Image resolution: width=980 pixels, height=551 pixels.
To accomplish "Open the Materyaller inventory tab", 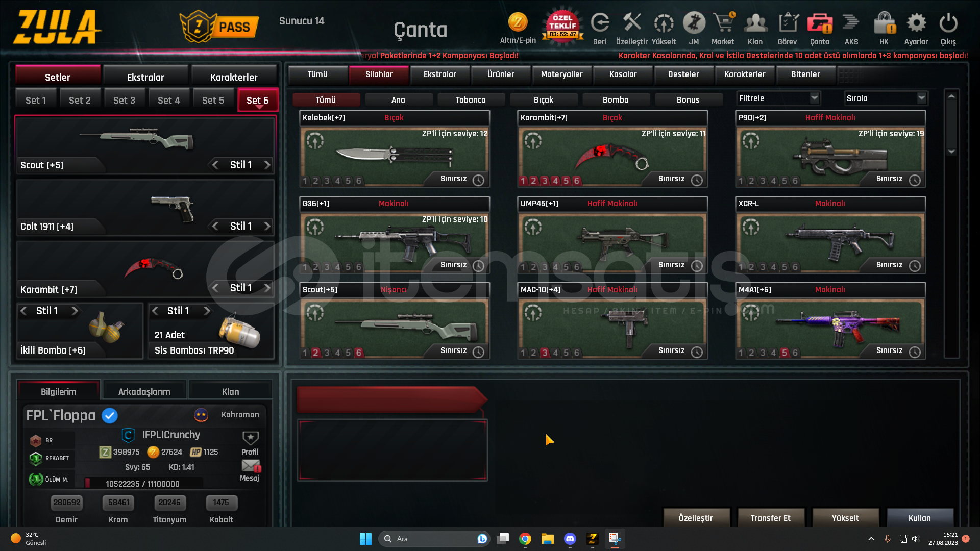I will click(561, 74).
